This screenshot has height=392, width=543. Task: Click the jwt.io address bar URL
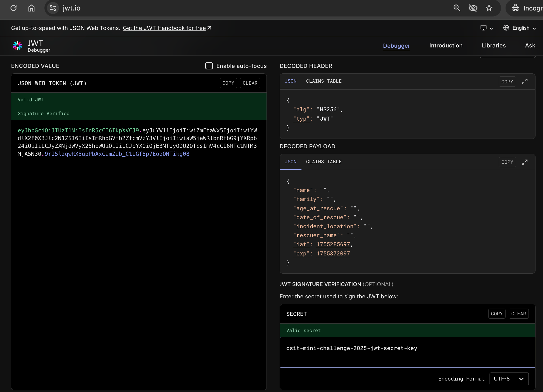71,8
